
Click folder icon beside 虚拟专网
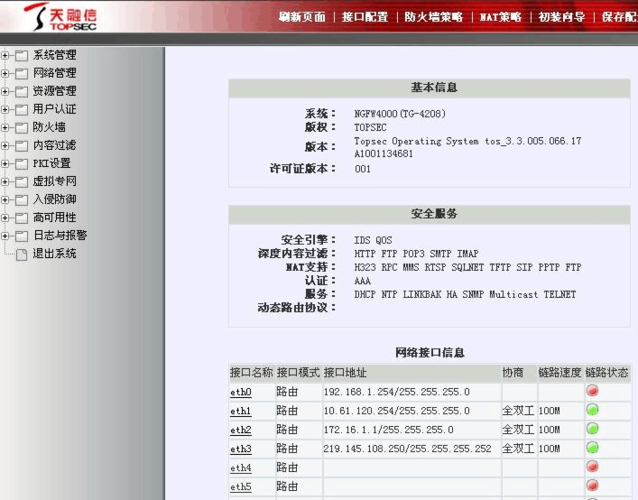[22, 182]
